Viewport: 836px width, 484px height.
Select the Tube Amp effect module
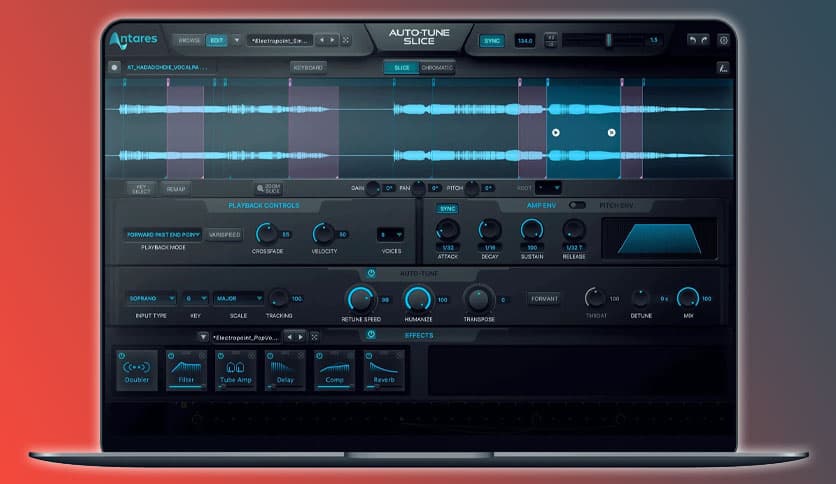pyautogui.click(x=235, y=370)
